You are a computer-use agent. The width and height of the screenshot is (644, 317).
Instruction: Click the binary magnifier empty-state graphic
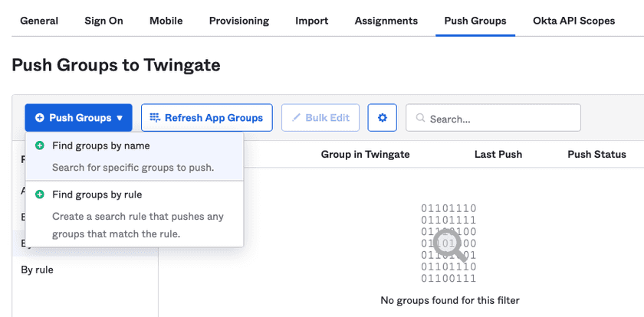click(449, 244)
